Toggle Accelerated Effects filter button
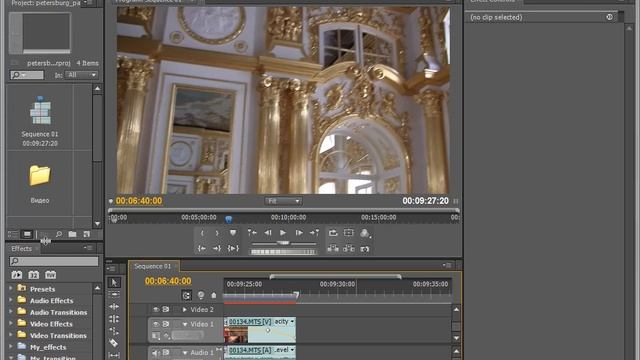This screenshot has width=640, height=360. [17, 275]
